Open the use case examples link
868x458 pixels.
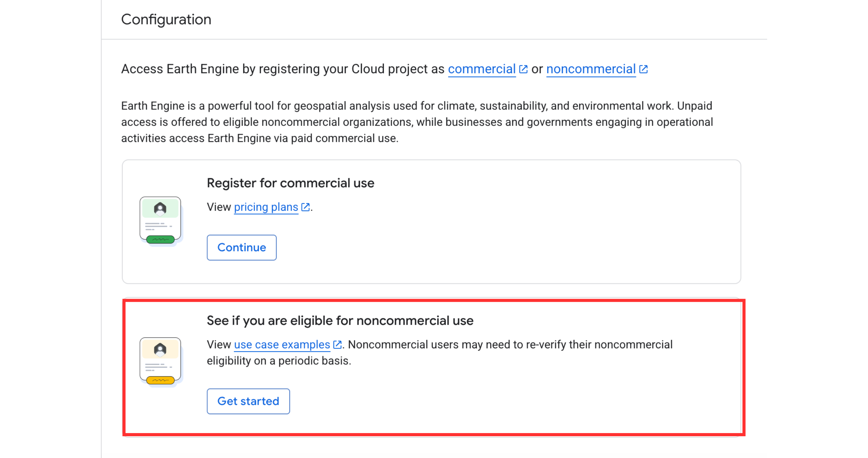(282, 345)
